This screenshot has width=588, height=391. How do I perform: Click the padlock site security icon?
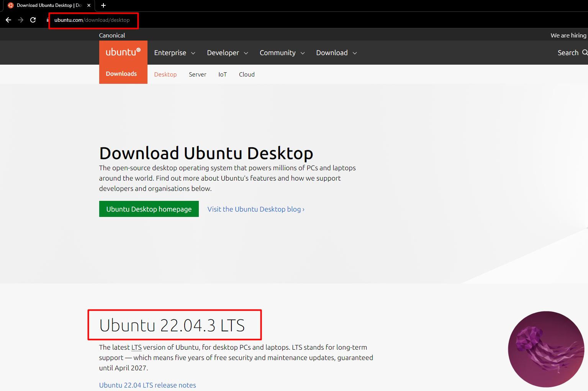click(x=48, y=20)
